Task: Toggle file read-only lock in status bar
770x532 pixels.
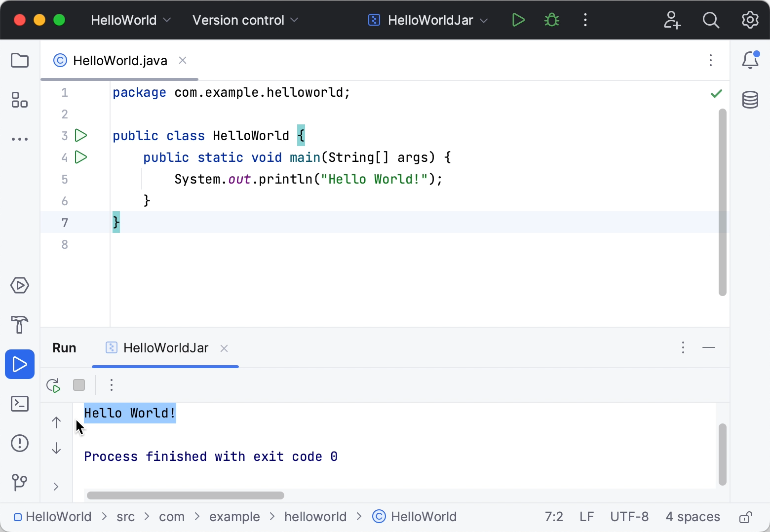Action: 745,517
